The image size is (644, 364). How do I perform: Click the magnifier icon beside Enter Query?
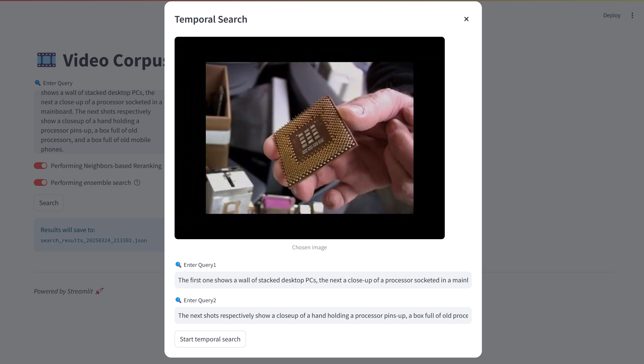tap(37, 83)
